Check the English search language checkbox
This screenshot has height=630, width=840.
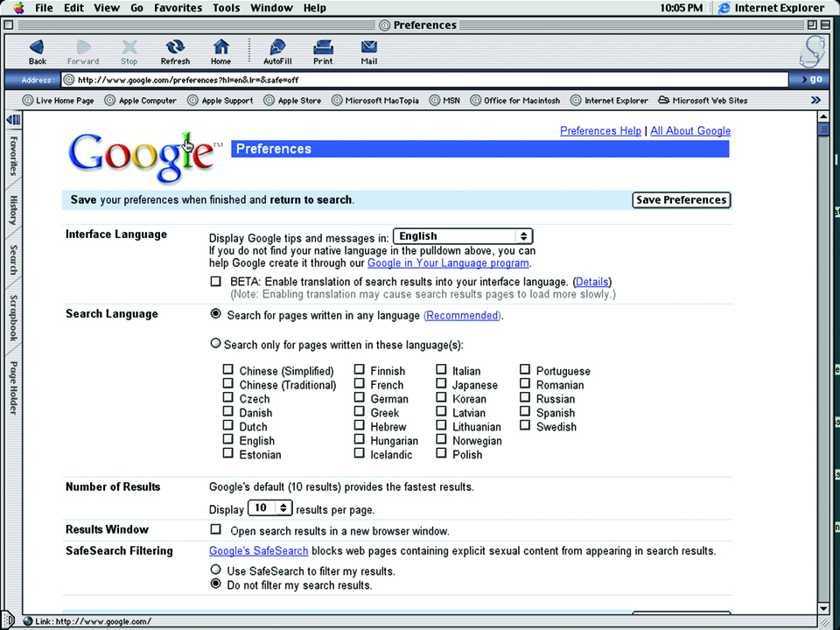[228, 439]
